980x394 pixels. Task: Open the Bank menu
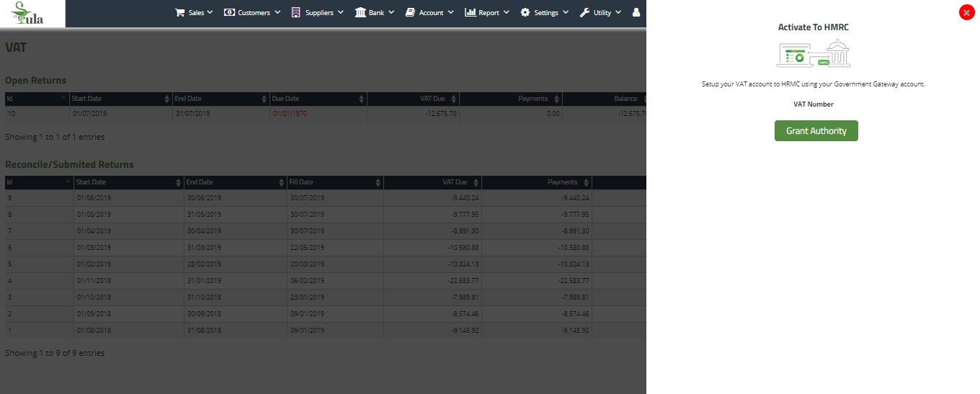pos(376,12)
